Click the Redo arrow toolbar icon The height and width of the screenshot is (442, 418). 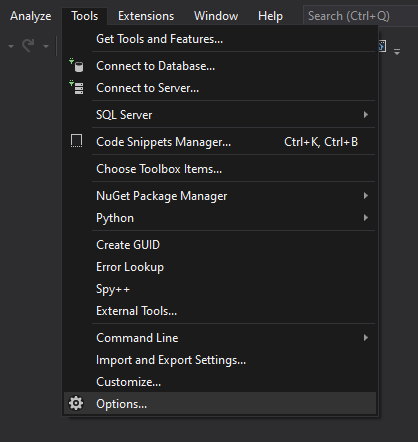coord(28,46)
